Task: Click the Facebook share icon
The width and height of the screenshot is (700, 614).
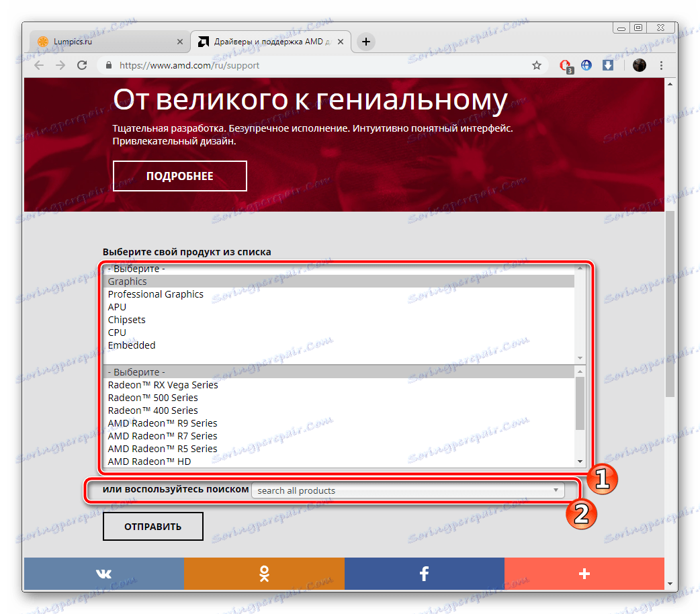Action: pos(424,574)
